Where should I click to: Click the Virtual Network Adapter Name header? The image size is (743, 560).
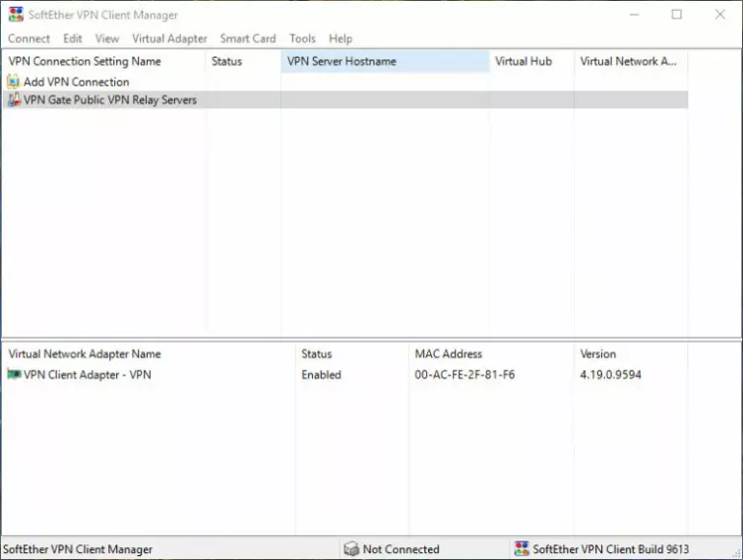[x=85, y=353]
